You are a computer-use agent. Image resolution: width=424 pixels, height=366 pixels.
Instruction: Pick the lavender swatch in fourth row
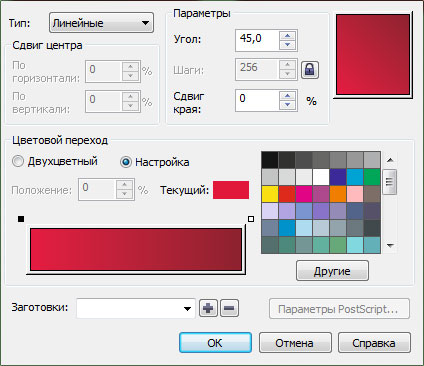(x=270, y=211)
